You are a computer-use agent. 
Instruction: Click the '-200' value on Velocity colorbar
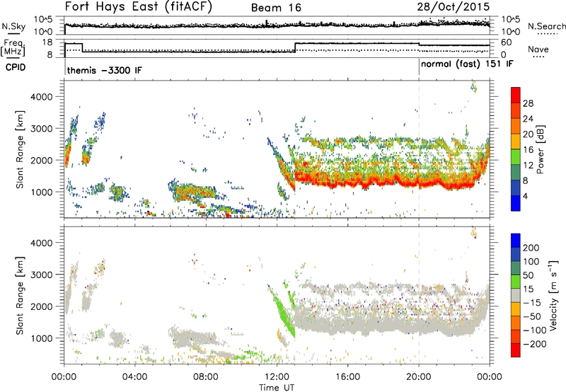pyautogui.click(x=535, y=344)
